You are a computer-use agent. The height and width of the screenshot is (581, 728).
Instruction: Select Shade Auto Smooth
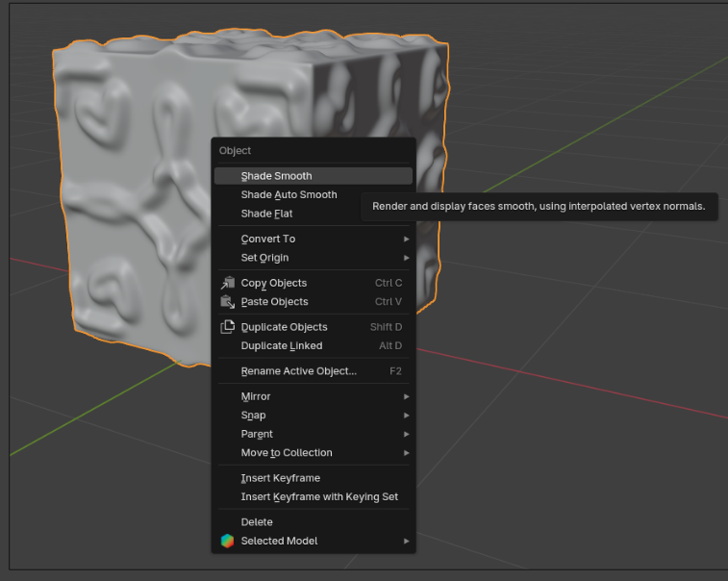point(289,194)
